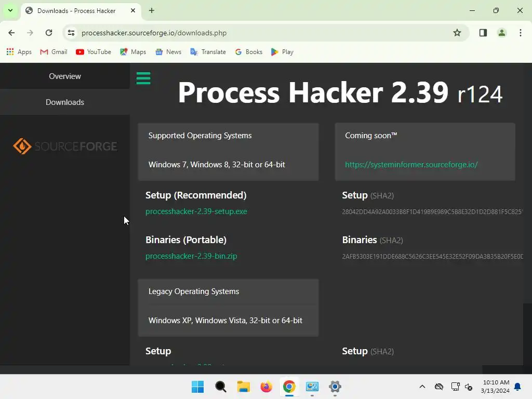This screenshot has height=399, width=532.
Task: Open the clock showing 10:10 AM
Action: pos(495,387)
